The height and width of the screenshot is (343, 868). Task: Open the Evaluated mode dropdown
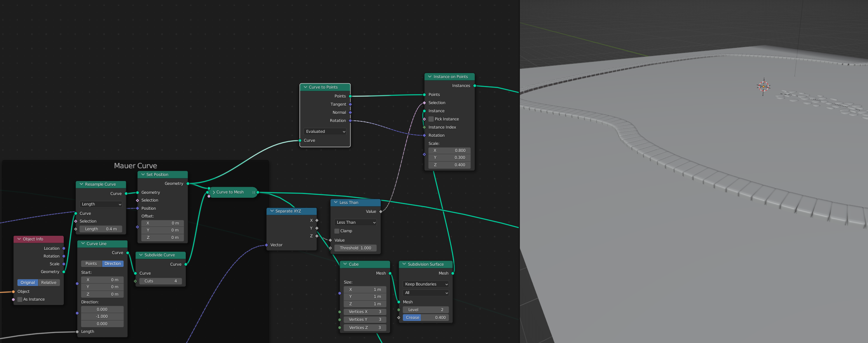[x=325, y=132]
